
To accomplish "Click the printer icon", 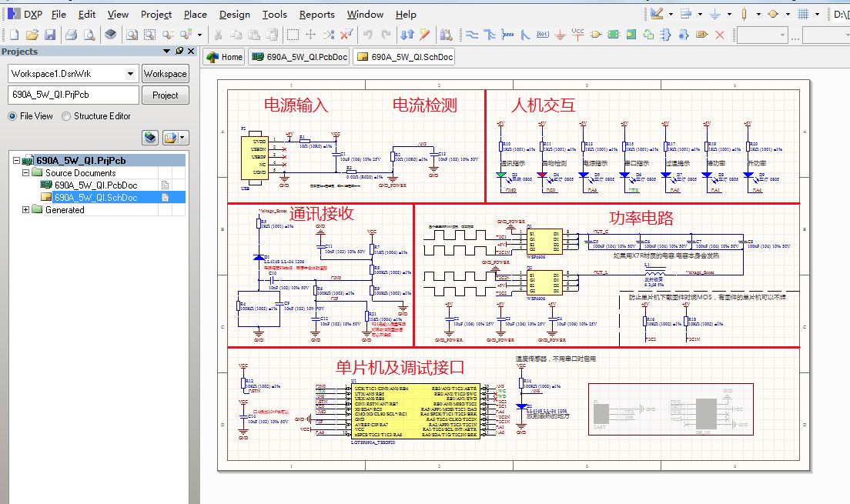I will point(71,35).
